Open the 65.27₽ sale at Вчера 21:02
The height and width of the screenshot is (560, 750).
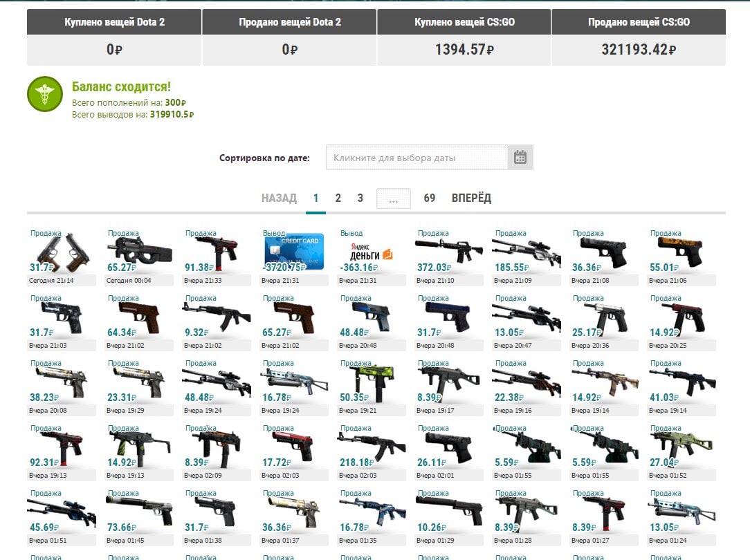click(x=294, y=322)
